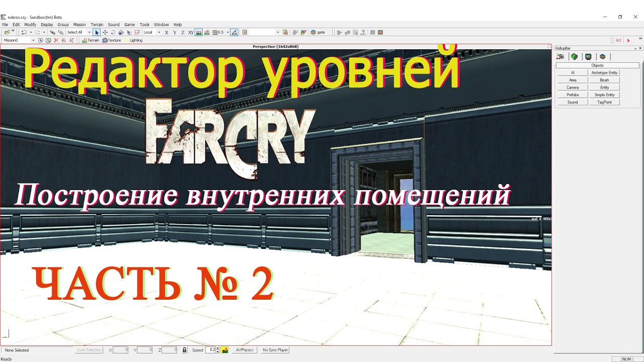Viewport: 644px width, 362px height.
Task: Open the Redo history dropdown arrow
Action: pos(44,32)
